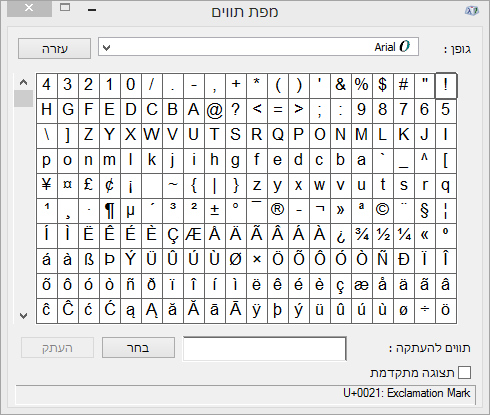Select the asterisk character
This screenshot has width=490, height=415.
(x=257, y=86)
